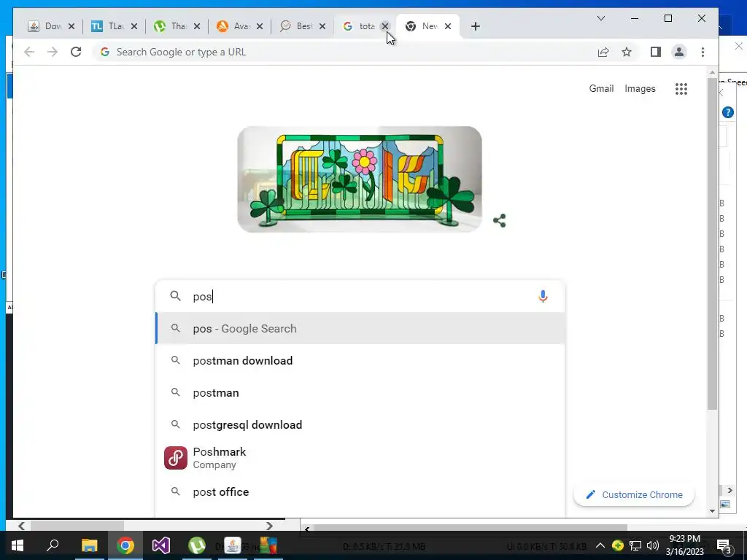Click the green plus tray icon
747x560 pixels.
click(x=618, y=545)
